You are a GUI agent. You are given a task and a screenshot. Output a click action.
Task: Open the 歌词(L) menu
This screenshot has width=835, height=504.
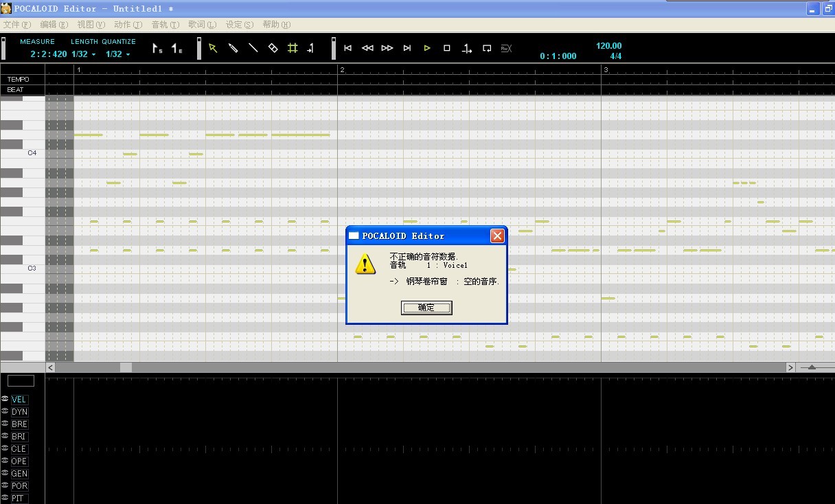[x=203, y=25]
